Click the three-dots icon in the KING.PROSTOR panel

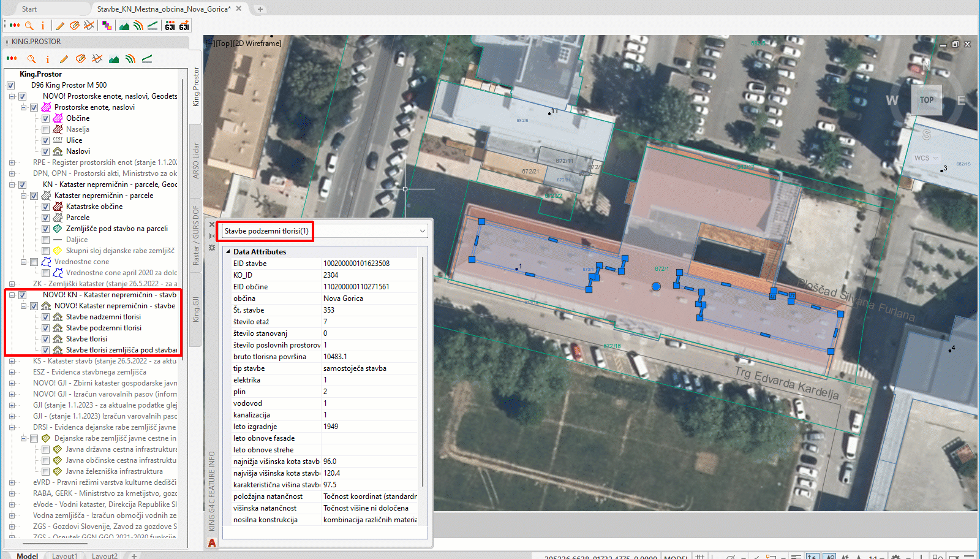pos(12,59)
